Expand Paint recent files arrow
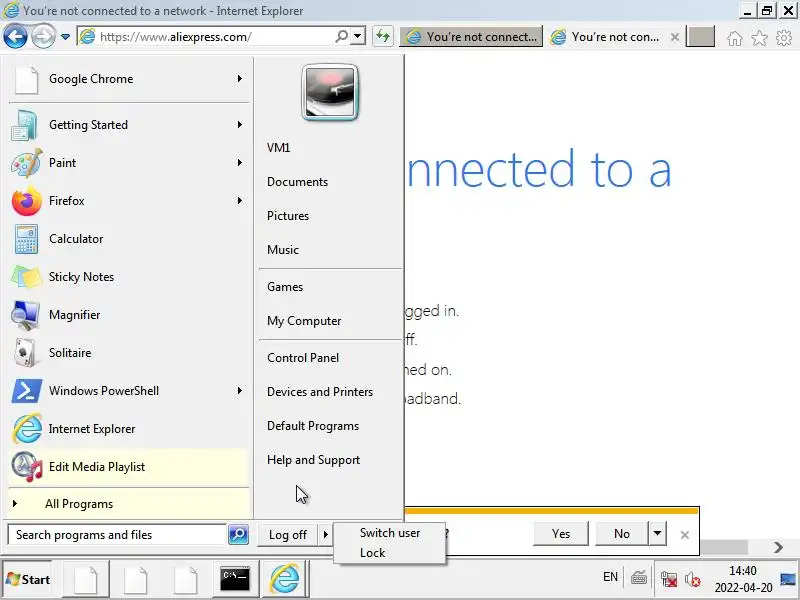 click(x=240, y=163)
